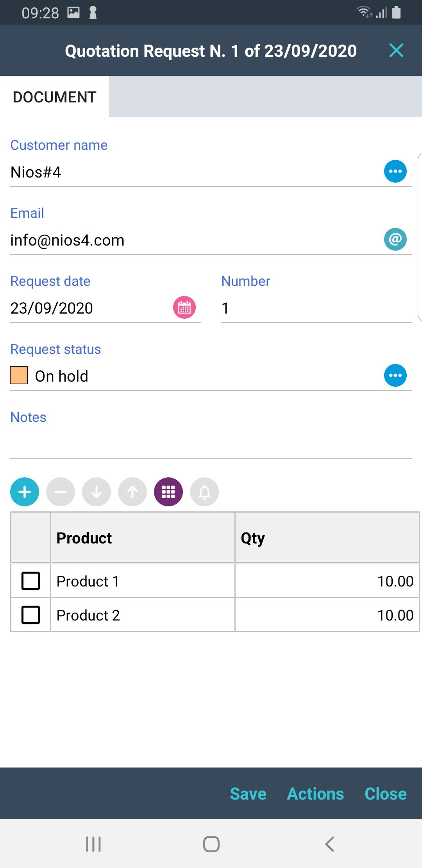Check the Product 1 row checkbox
This screenshot has width=422, height=868.
coord(30,581)
